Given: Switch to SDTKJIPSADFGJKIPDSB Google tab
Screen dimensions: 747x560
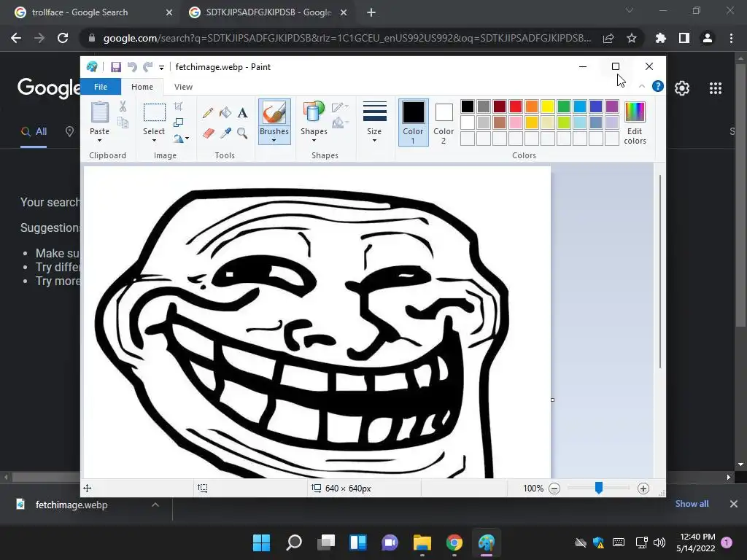Looking at the screenshot, I should (268, 12).
